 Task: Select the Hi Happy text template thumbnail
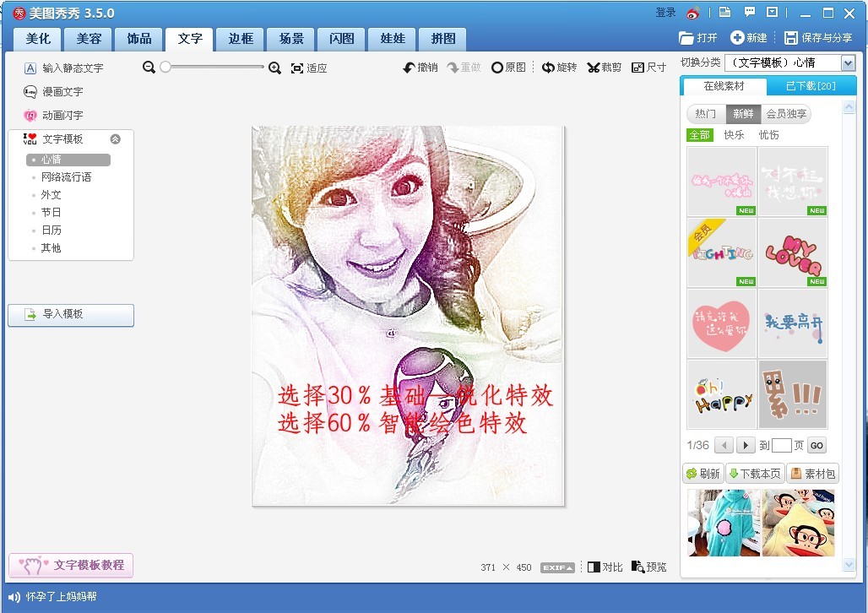click(x=721, y=394)
